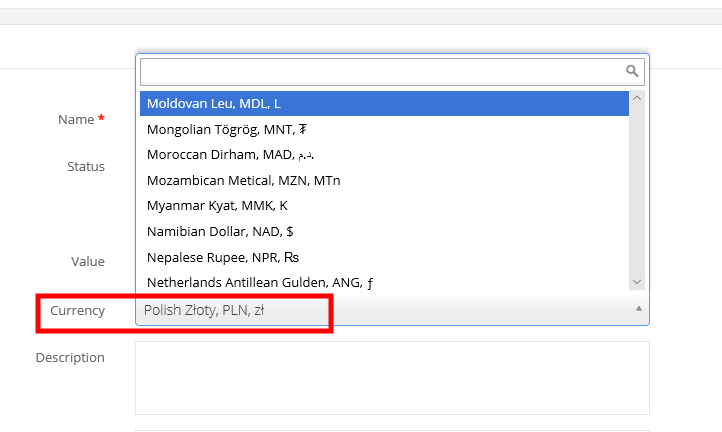This screenshot has width=722, height=432.
Task: Click inside the Description text area
Action: click(392, 377)
